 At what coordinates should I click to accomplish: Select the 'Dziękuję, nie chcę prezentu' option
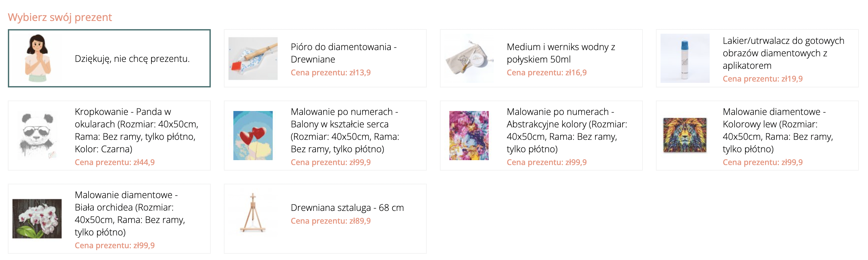pyautogui.click(x=132, y=59)
